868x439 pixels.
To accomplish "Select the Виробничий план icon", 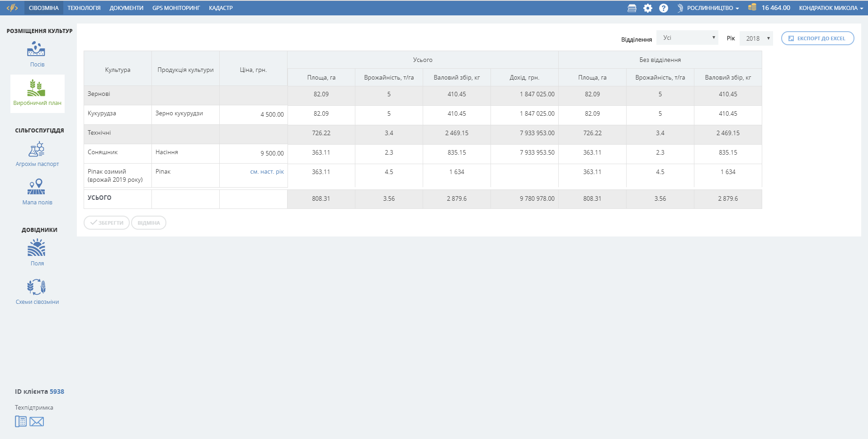I will point(36,88).
